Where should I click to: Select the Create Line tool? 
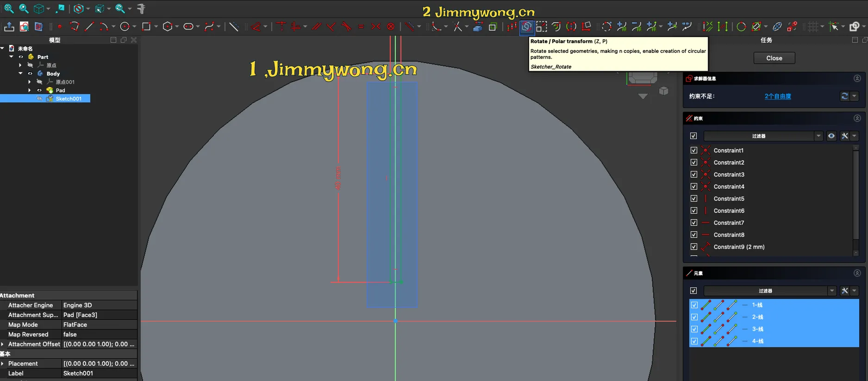click(89, 27)
